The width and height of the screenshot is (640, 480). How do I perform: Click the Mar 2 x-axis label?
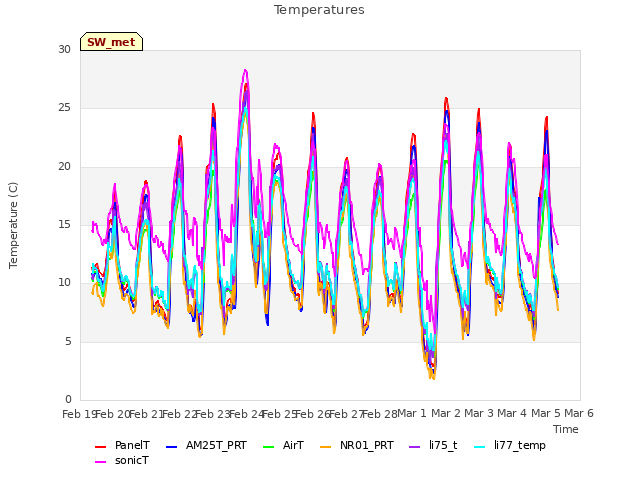click(x=446, y=413)
